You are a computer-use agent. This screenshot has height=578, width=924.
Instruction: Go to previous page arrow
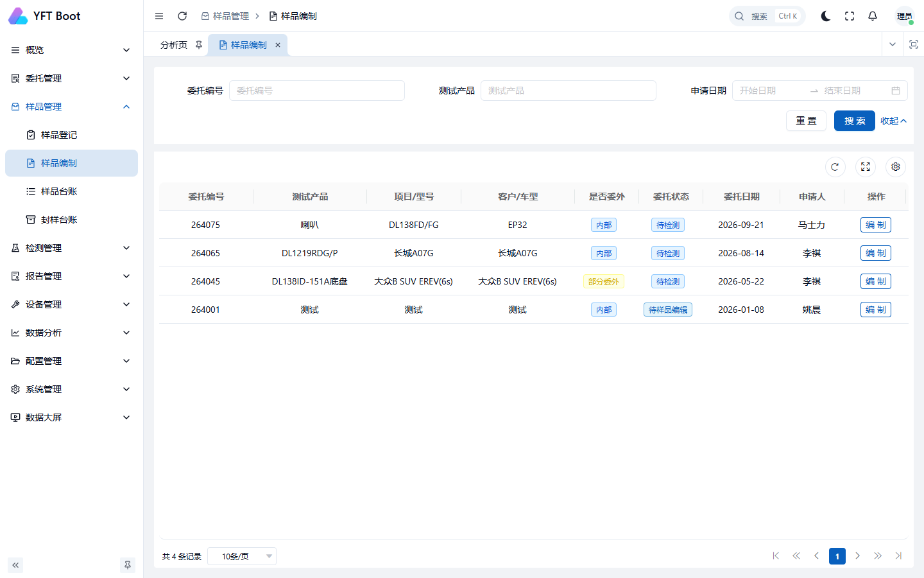tap(817, 556)
